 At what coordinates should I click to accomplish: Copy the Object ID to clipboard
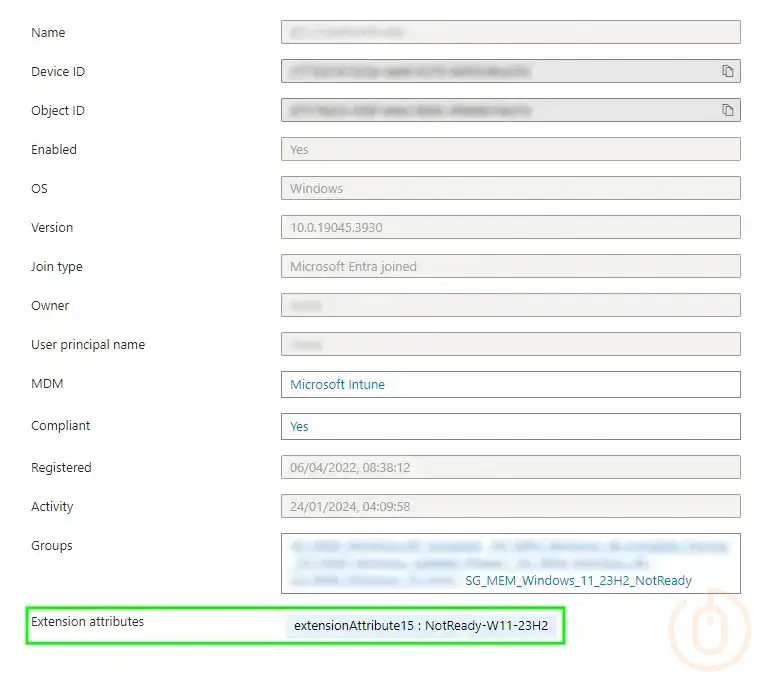pyautogui.click(x=728, y=110)
